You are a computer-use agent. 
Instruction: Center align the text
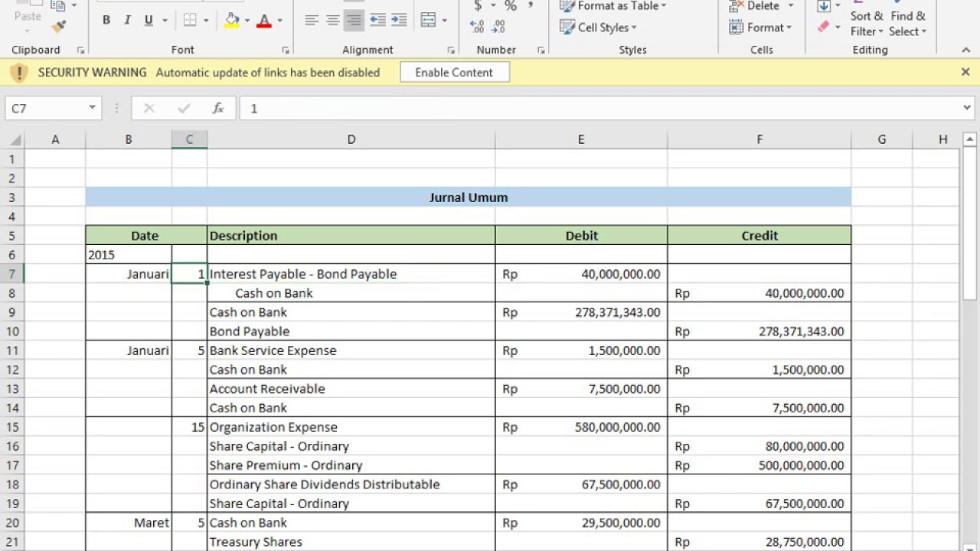pos(332,21)
